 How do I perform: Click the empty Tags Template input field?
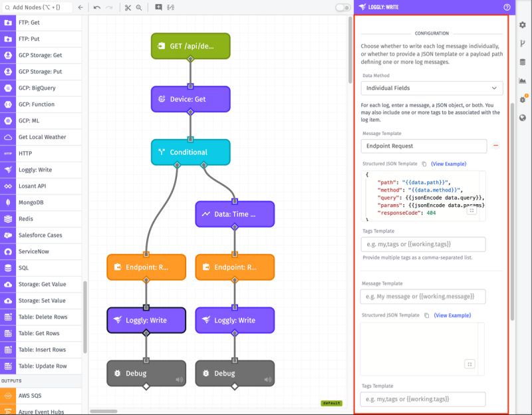coord(423,245)
